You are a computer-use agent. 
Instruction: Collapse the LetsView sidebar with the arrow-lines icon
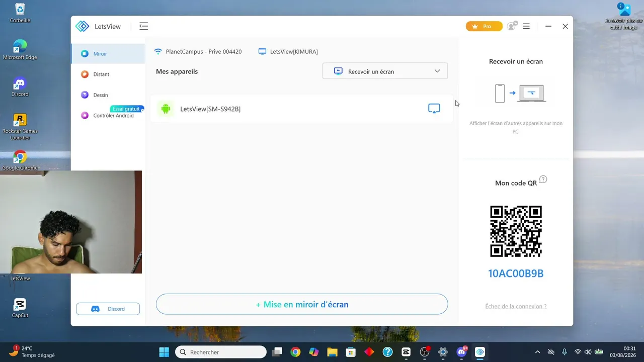[143, 26]
